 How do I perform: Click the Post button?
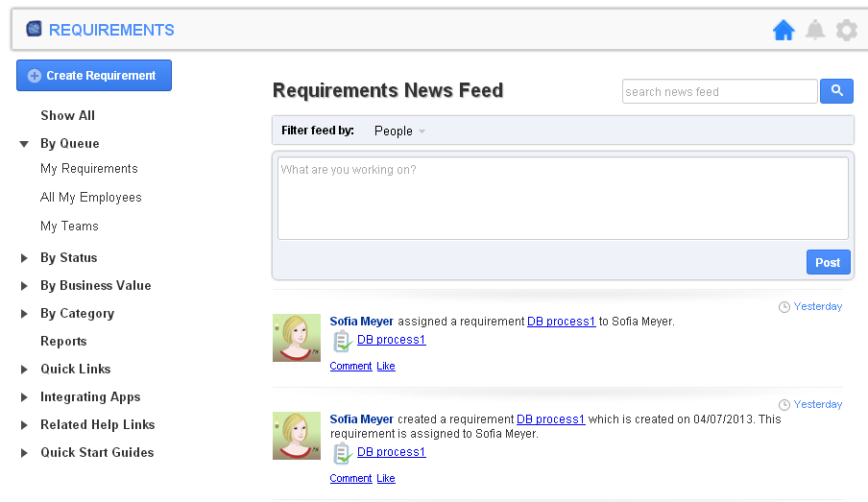pyautogui.click(x=828, y=262)
